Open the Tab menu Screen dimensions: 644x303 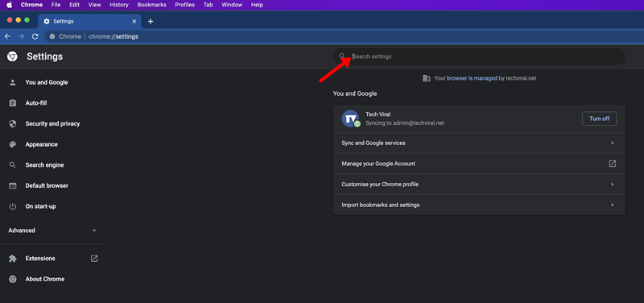tap(208, 5)
